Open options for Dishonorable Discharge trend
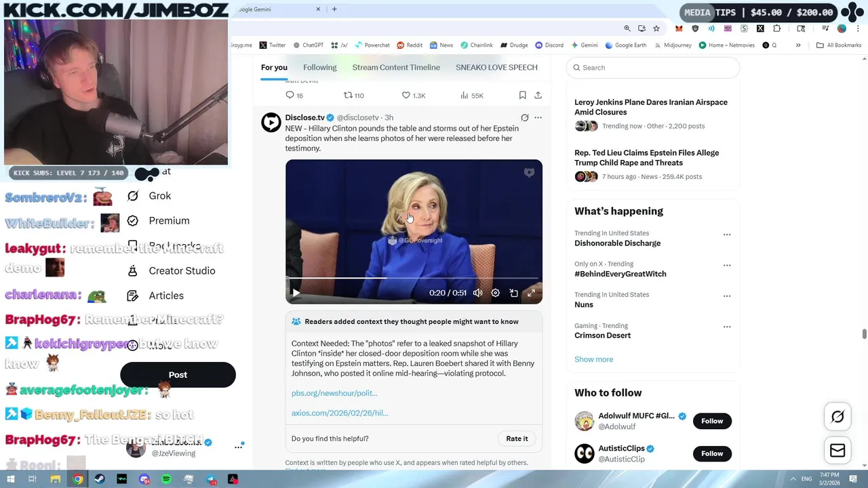This screenshot has width=868, height=488. [x=727, y=235]
